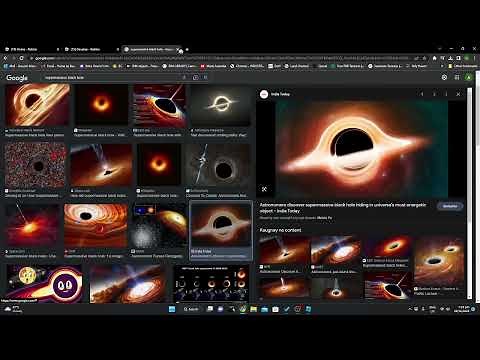The height and width of the screenshot is (360, 480).
Task: Start voice search with the microphone icon
Action: pos(184,77)
